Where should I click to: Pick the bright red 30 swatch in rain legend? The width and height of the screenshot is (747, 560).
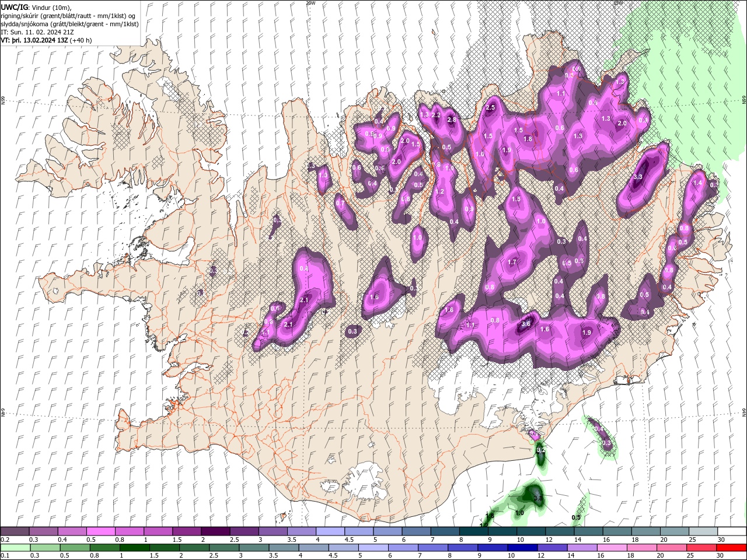[731, 548]
